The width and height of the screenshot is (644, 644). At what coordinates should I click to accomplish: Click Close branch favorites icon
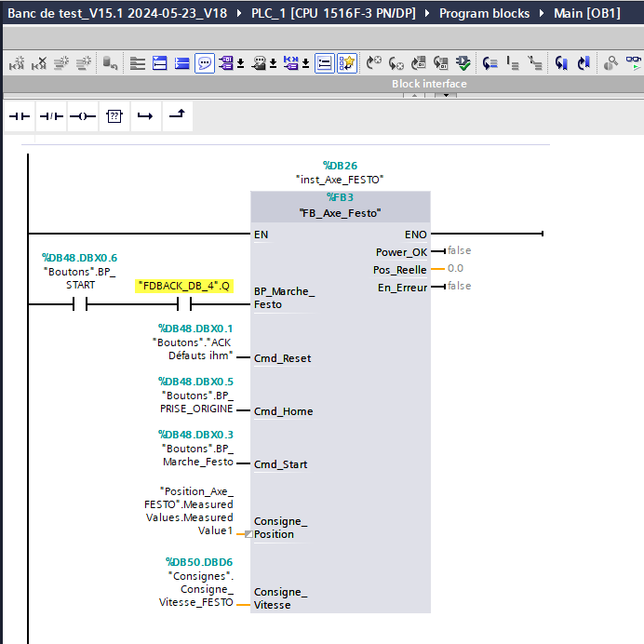(x=178, y=116)
